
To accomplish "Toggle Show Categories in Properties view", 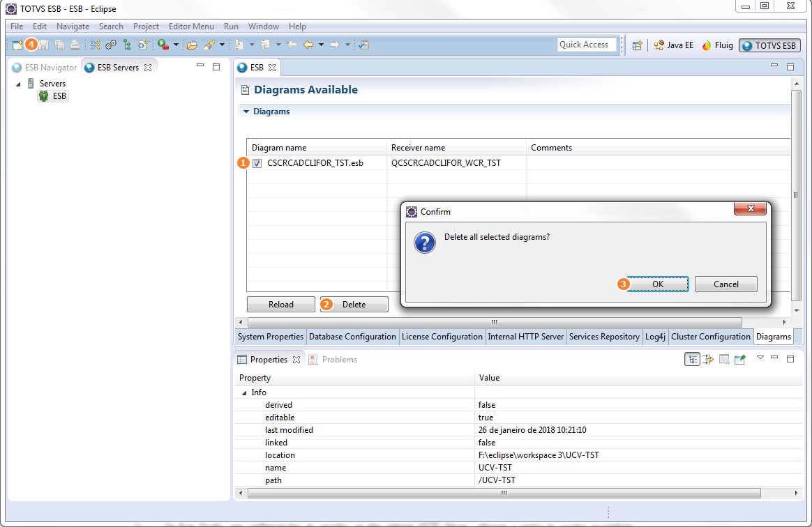I will pyautogui.click(x=693, y=359).
